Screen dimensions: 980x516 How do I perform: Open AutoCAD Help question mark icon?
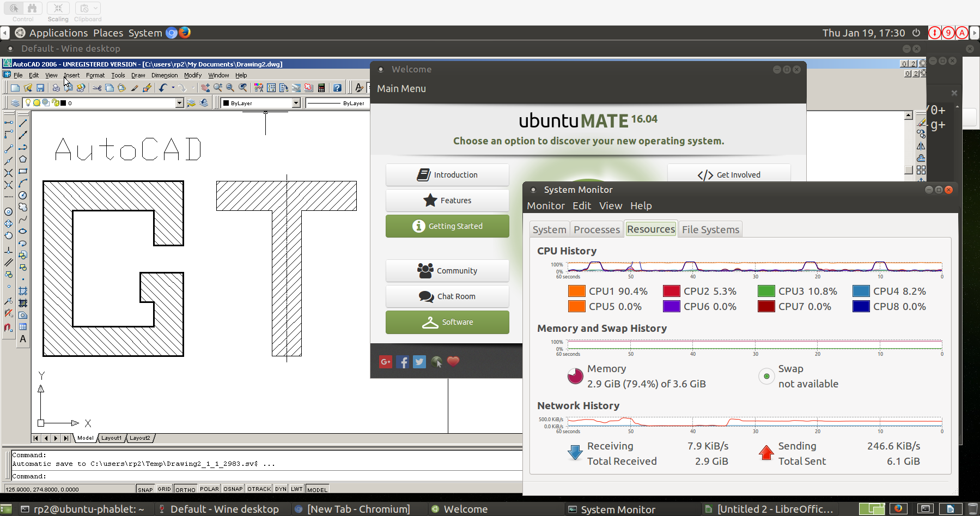tap(338, 88)
